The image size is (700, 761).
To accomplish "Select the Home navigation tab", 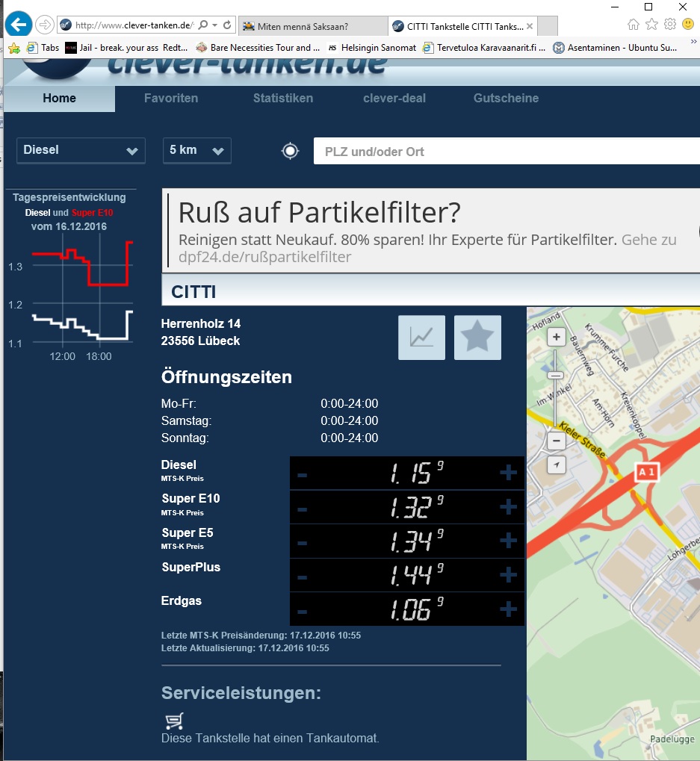I will [59, 99].
